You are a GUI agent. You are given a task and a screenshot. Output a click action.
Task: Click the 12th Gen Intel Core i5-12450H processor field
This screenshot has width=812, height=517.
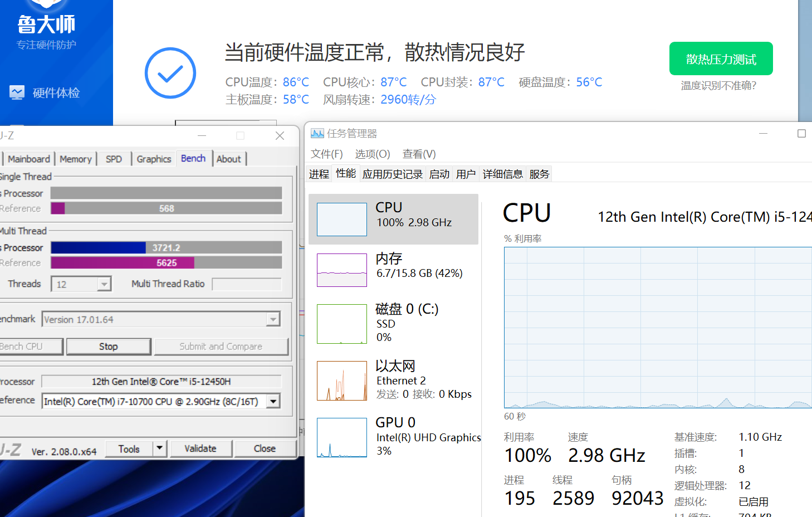pyautogui.click(x=162, y=382)
